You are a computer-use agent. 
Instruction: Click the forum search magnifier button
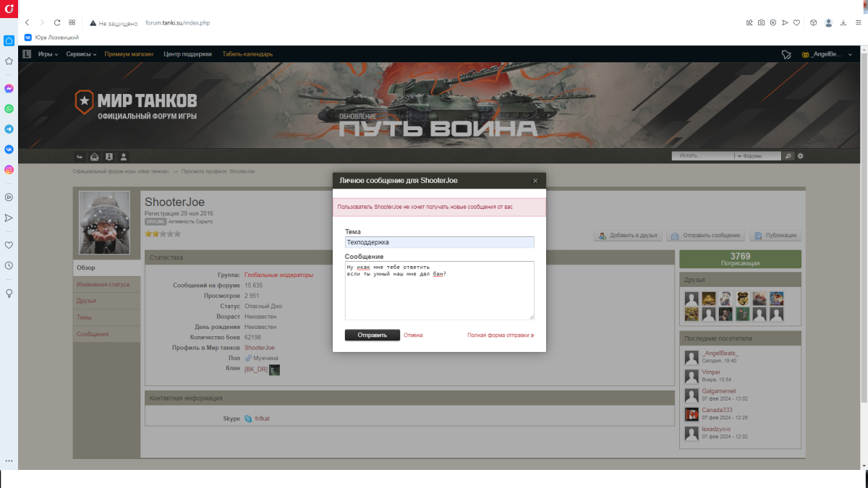(x=788, y=155)
